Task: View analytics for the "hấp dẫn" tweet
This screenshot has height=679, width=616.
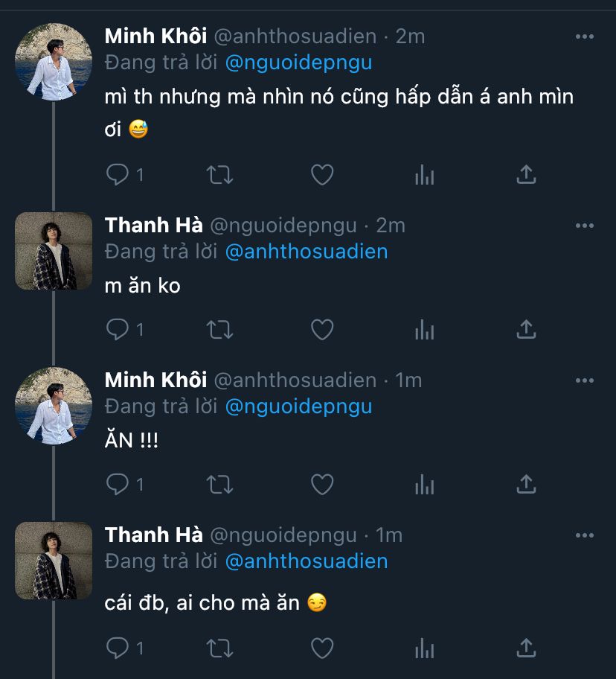Action: click(x=424, y=175)
